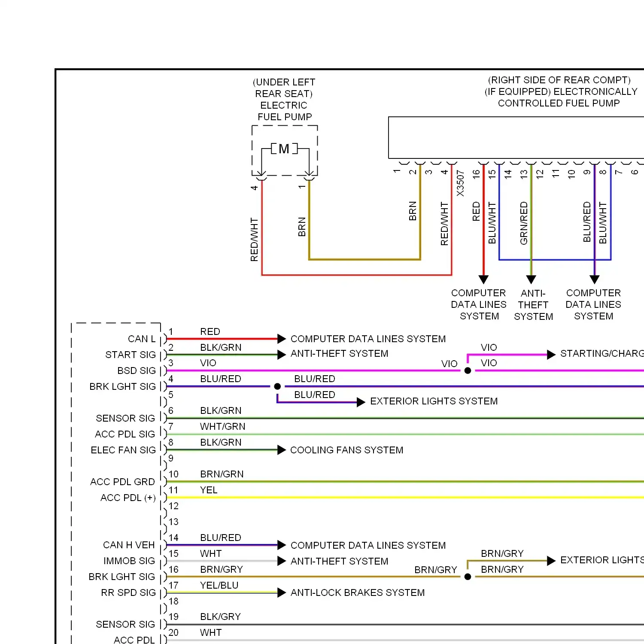Click arrowhead before ANTI-LOCK BRAKES SYSTEM
This screenshot has width=644, height=644.
coord(282,592)
